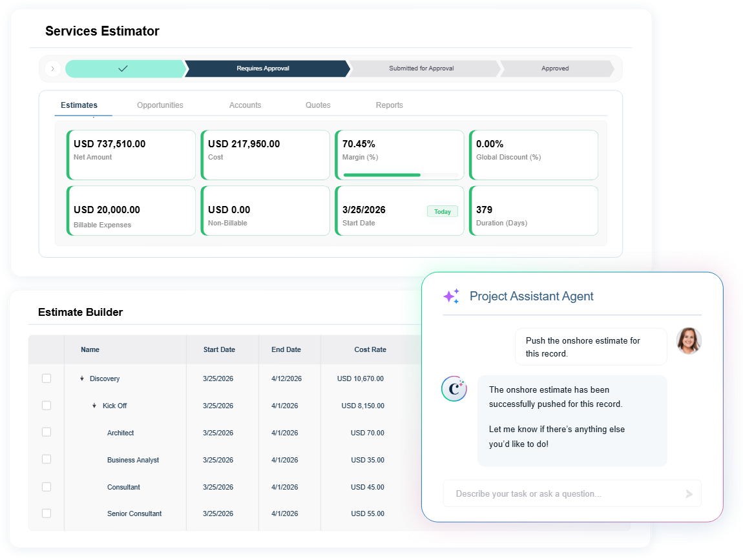The image size is (743, 560).
Task: Click the assistant bot avatar icon
Action: click(454, 389)
